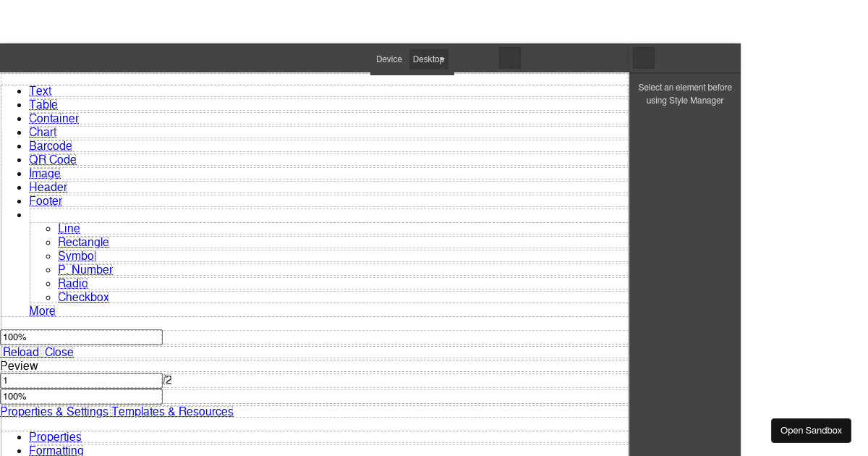This screenshot has height=456, width=868.
Task: Open the More link
Action: (42, 311)
